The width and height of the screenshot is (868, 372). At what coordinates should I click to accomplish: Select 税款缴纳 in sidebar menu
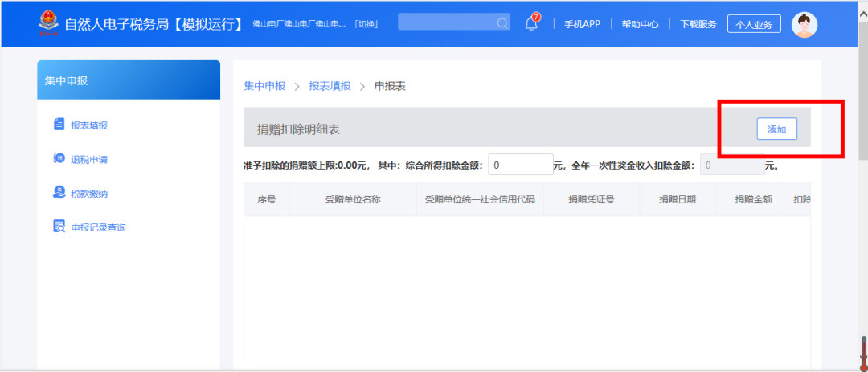89,193
